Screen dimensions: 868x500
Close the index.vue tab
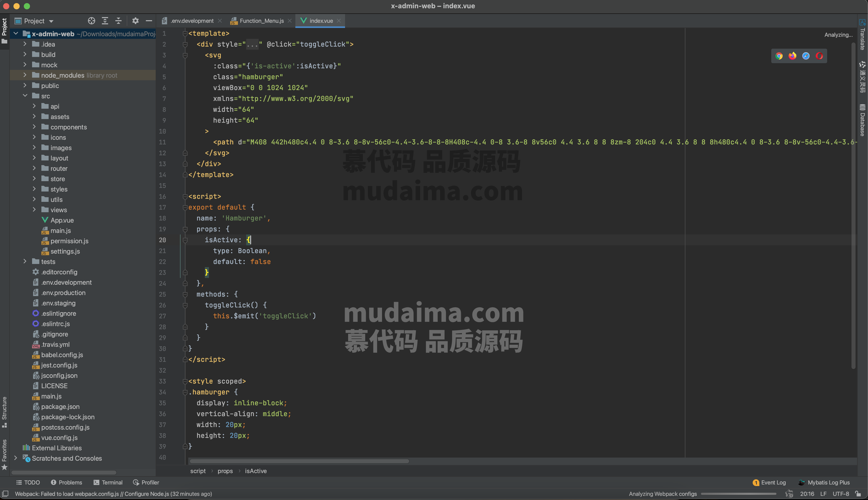[339, 21]
